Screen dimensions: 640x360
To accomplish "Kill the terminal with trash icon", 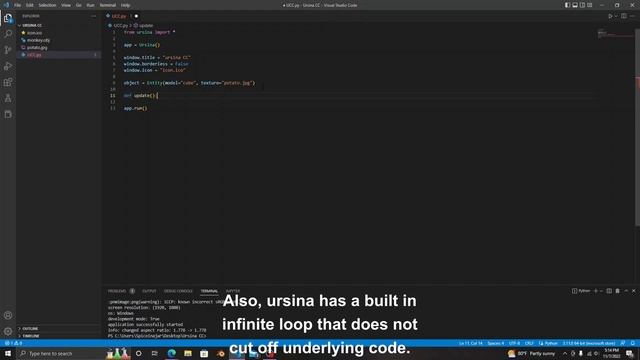I will coord(618,291).
